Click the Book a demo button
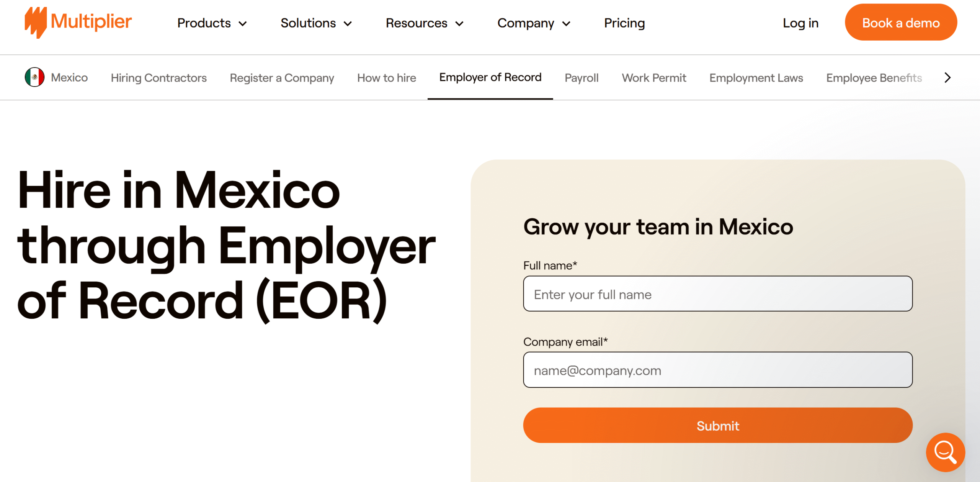Viewport: 980px width, 482px height. click(901, 22)
